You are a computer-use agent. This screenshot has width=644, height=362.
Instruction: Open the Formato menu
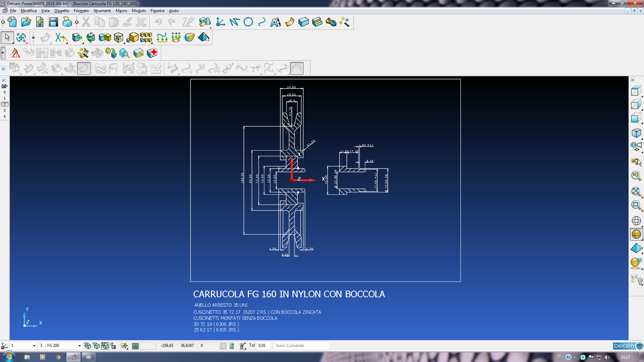tap(81, 11)
